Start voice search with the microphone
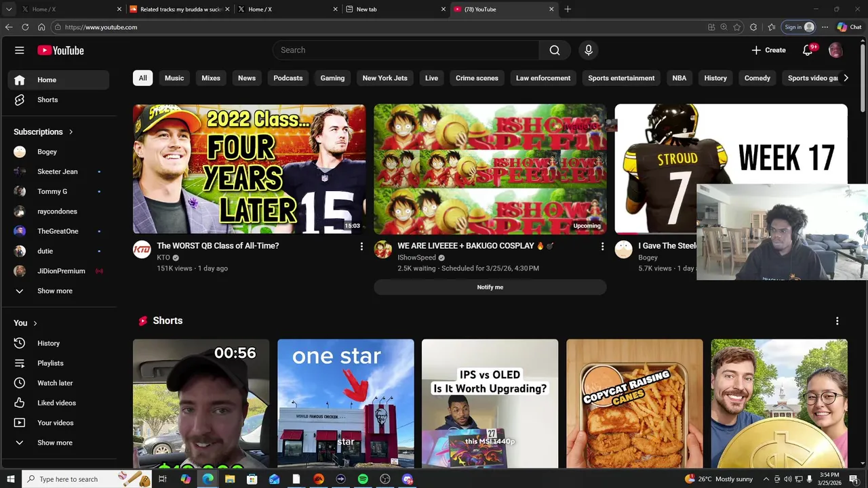 [x=589, y=50]
